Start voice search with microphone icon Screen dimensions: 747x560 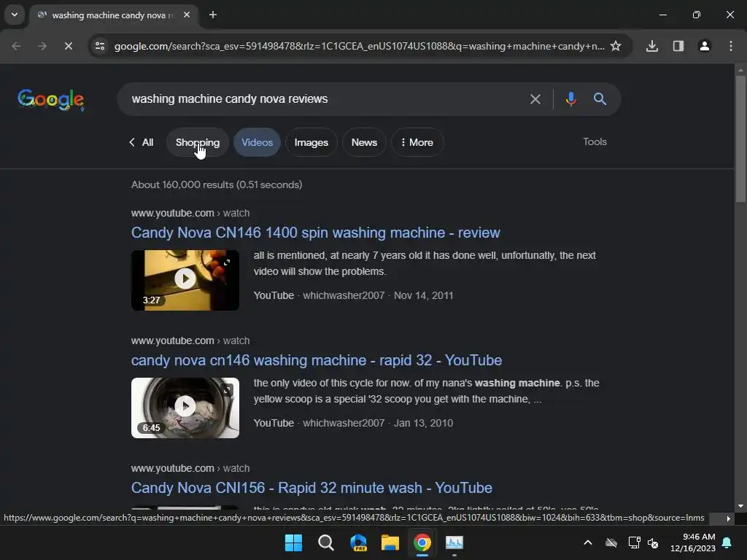click(x=570, y=99)
